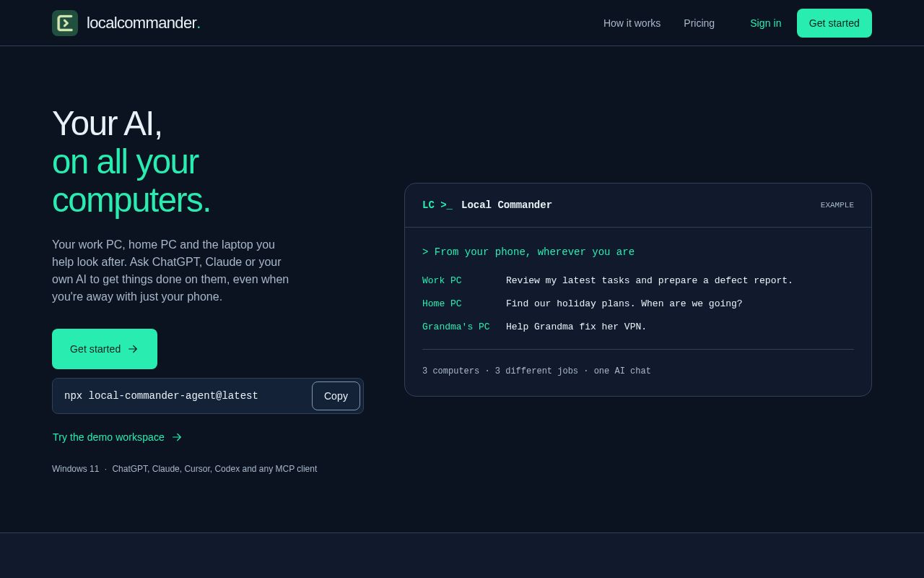Screen dimensions: 924x578
Task: Select the npx local-commander-agent@latest command text
Action: (x=161, y=396)
